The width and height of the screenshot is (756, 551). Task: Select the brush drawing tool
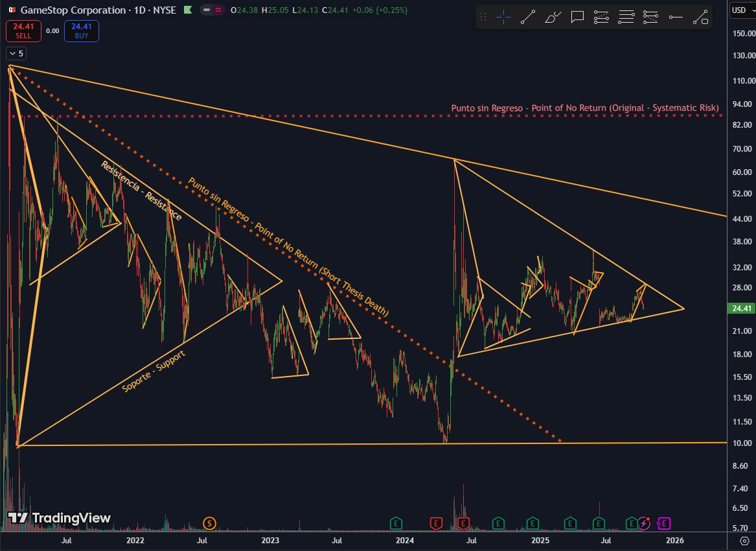(x=553, y=18)
